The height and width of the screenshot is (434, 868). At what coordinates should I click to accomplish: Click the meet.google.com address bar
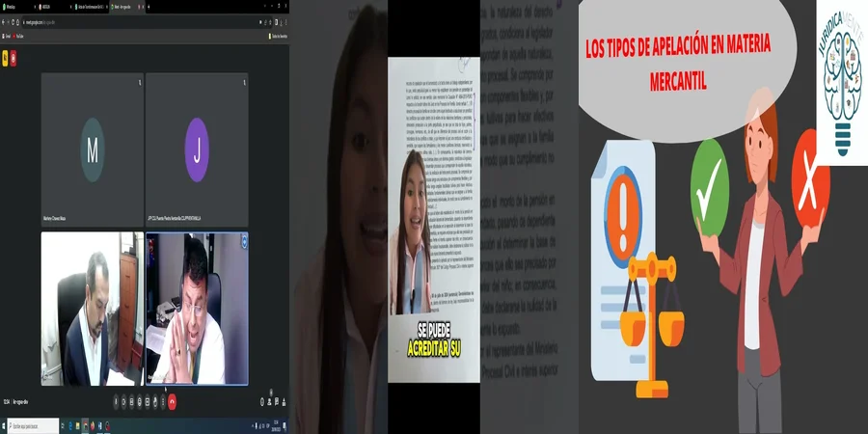click(x=141, y=22)
